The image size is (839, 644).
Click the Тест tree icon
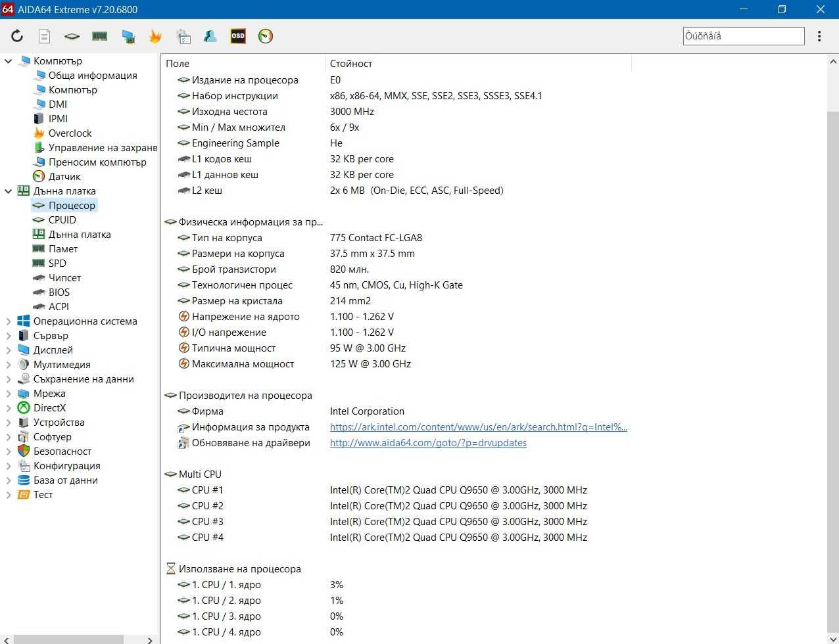point(24,495)
